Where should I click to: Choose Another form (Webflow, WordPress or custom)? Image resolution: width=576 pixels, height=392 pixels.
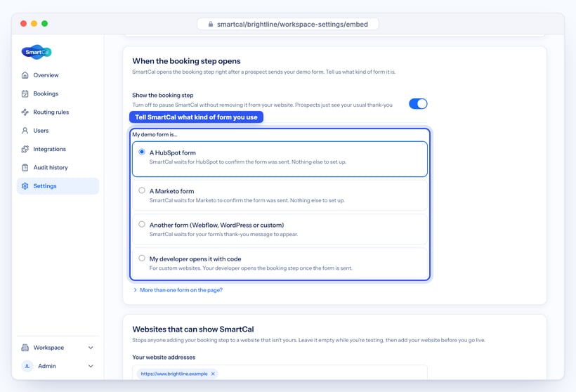click(x=280, y=229)
